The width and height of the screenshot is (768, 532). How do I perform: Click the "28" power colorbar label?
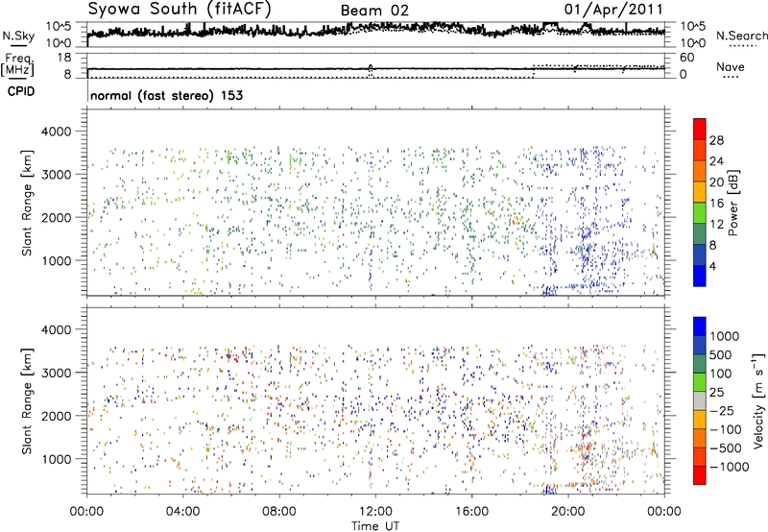716,140
